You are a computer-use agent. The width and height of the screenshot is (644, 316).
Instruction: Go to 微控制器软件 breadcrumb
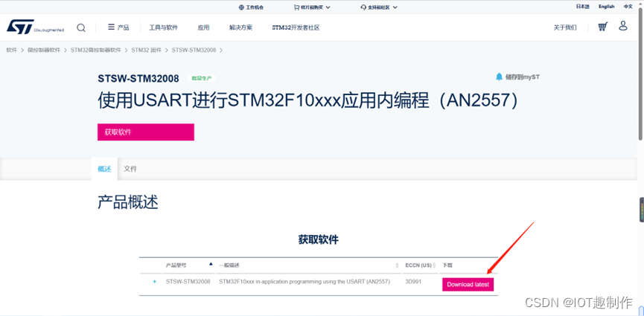tap(44, 50)
